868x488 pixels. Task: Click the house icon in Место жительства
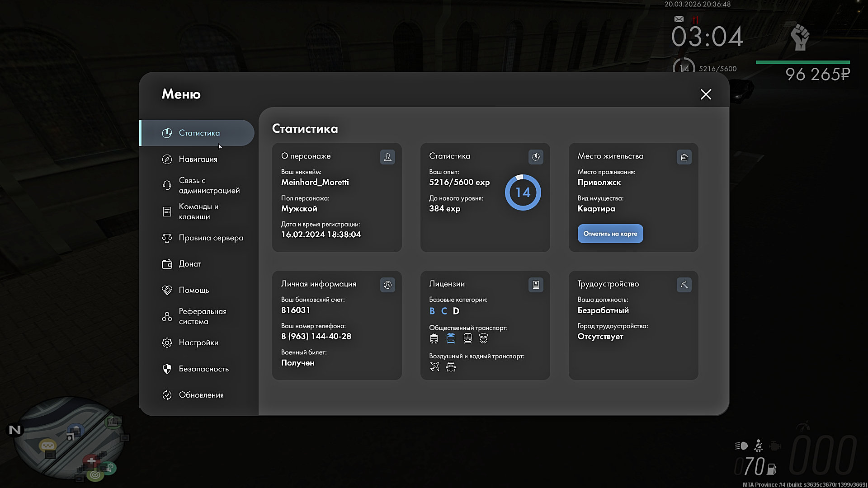pos(684,157)
